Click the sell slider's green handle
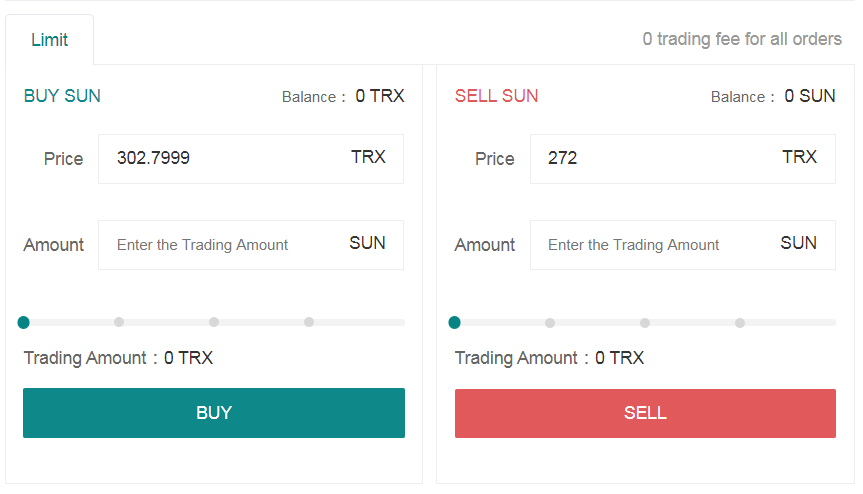 coord(455,322)
